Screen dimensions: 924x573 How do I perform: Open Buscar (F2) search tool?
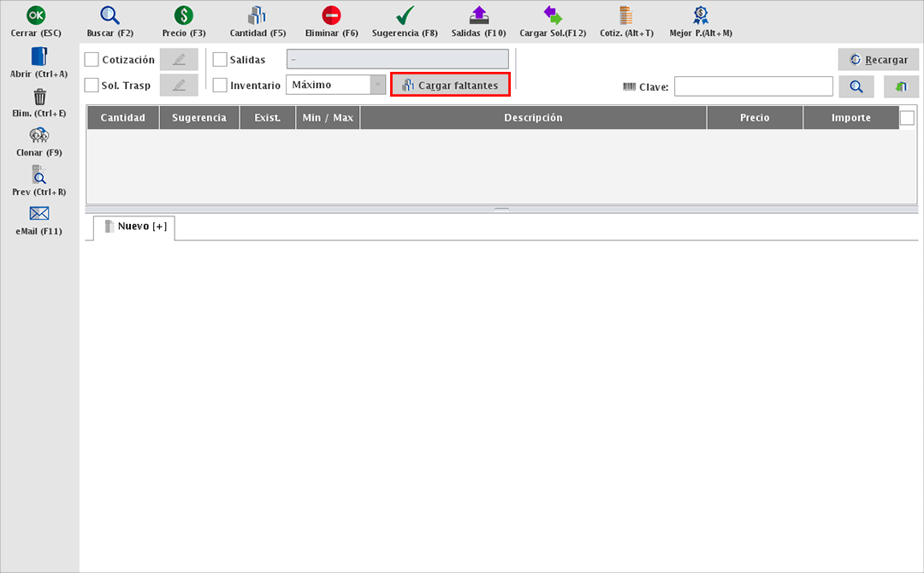110,15
